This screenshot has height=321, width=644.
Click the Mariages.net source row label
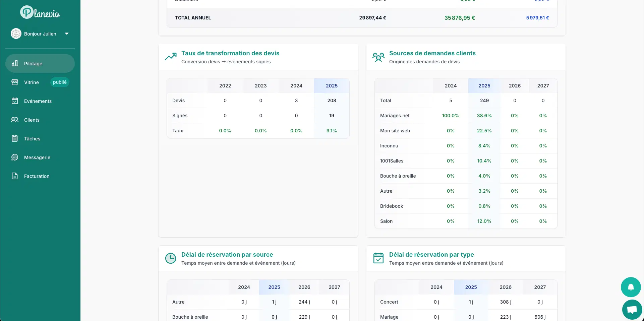(395, 116)
